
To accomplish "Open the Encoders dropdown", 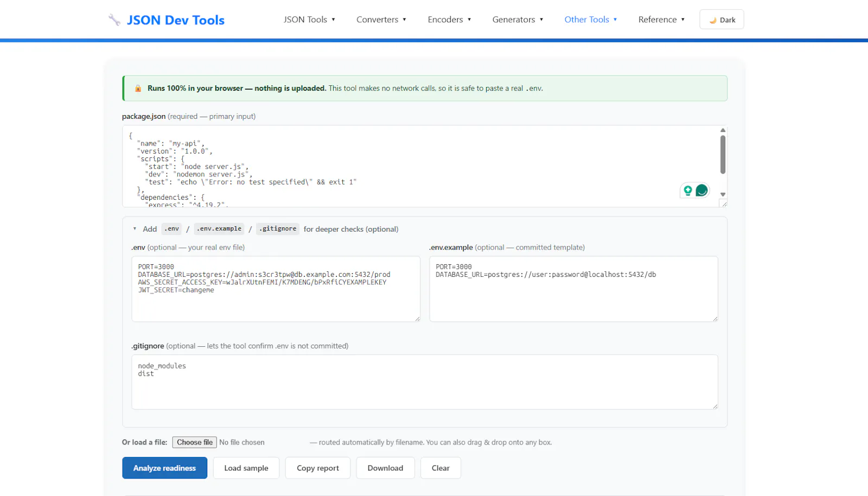I will tap(449, 20).
